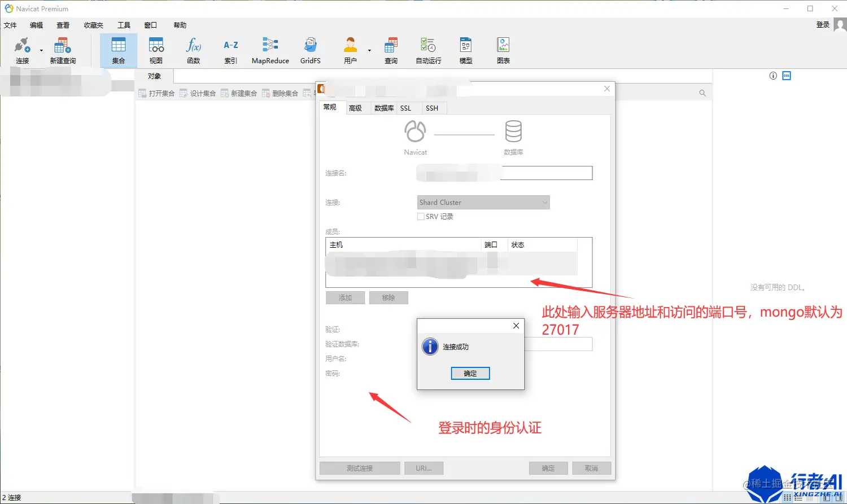Screen dimensions: 847x504
Task: Click 确定 at the bottom of connection dialog
Action: coord(548,468)
